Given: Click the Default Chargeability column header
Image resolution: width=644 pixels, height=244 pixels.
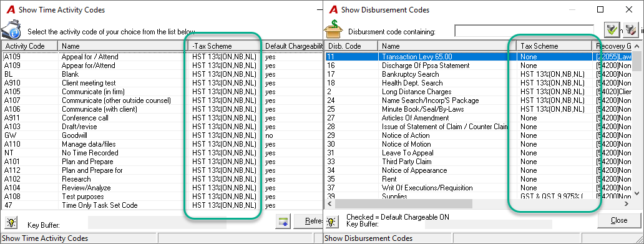Looking at the screenshot, I should 293,46.
